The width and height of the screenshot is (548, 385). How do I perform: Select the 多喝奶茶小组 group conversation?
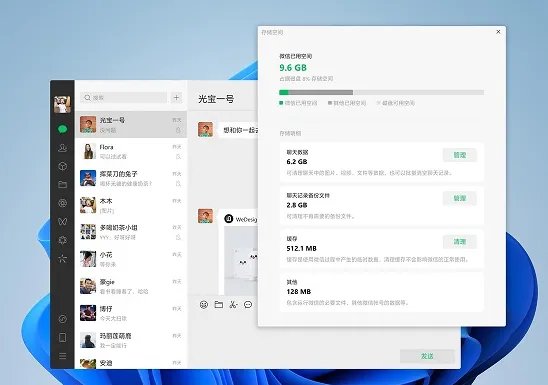click(131, 232)
